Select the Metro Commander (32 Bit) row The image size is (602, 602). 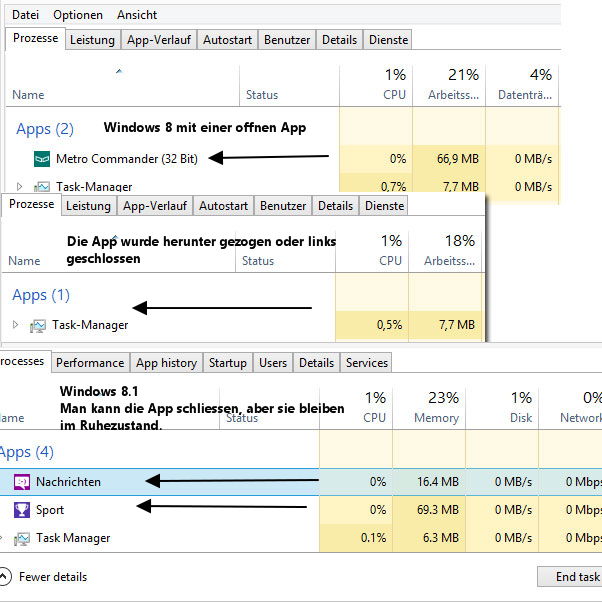[x=282, y=159]
